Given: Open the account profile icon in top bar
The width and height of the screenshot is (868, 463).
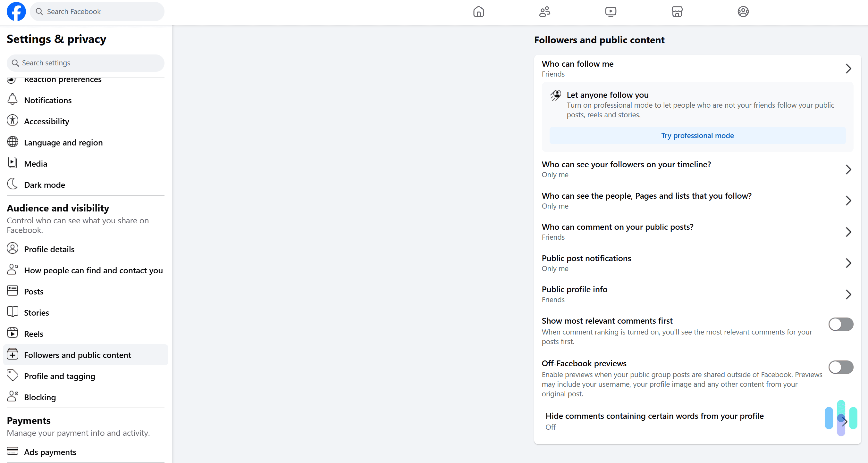Looking at the screenshot, I should [x=743, y=12].
